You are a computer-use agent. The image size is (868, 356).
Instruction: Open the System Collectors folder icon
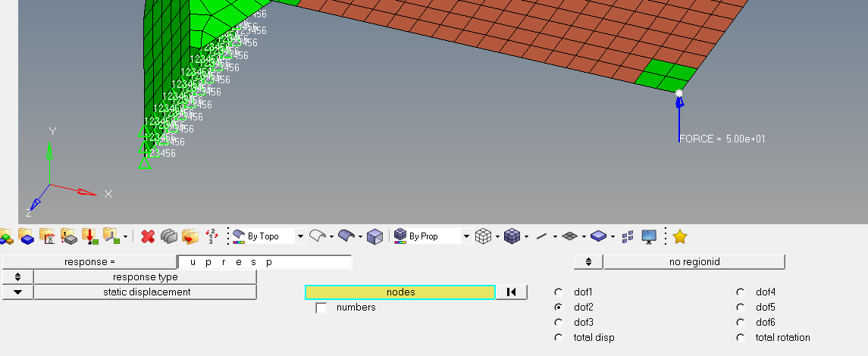111,236
